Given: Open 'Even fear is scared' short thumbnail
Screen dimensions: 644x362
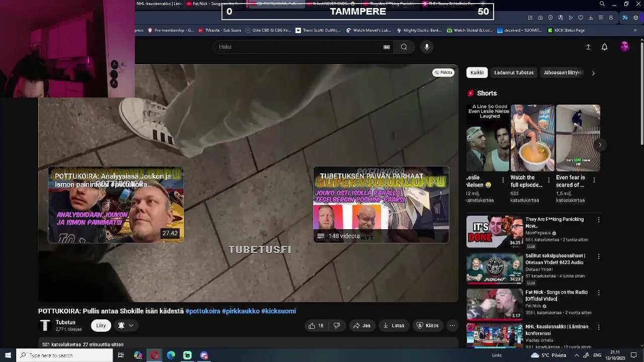Looking at the screenshot, I should pyautogui.click(x=578, y=138).
